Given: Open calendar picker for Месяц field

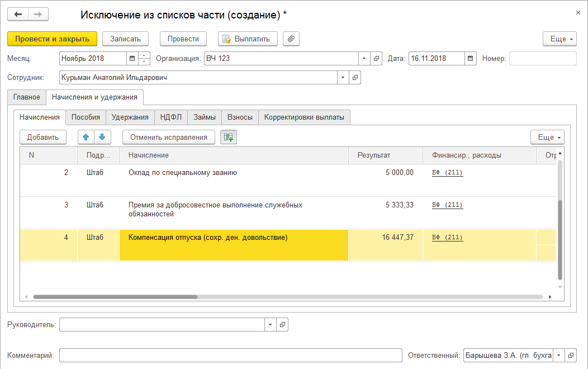Looking at the screenshot, I should pos(132,58).
